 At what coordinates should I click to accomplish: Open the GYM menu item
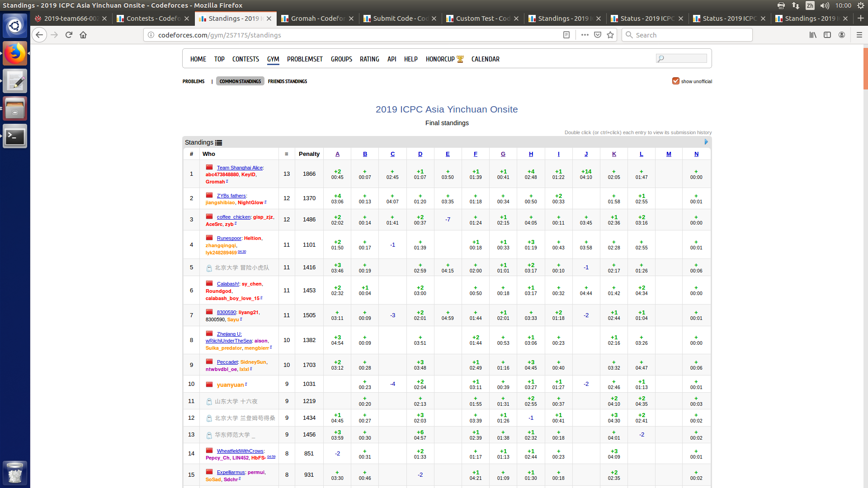pyautogui.click(x=273, y=59)
